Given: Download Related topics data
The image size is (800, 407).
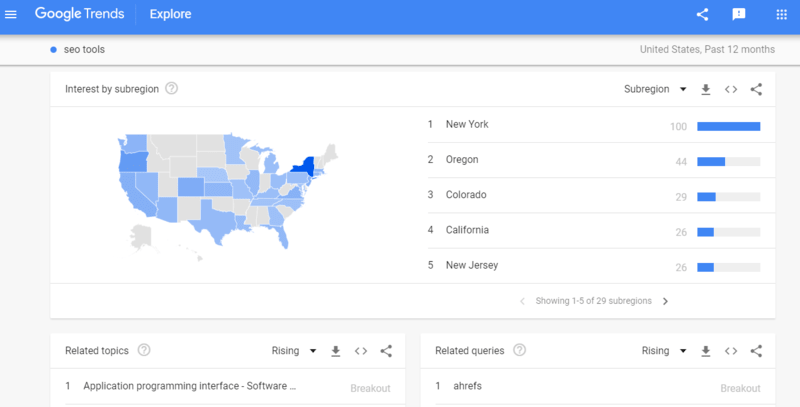Looking at the screenshot, I should pos(336,351).
